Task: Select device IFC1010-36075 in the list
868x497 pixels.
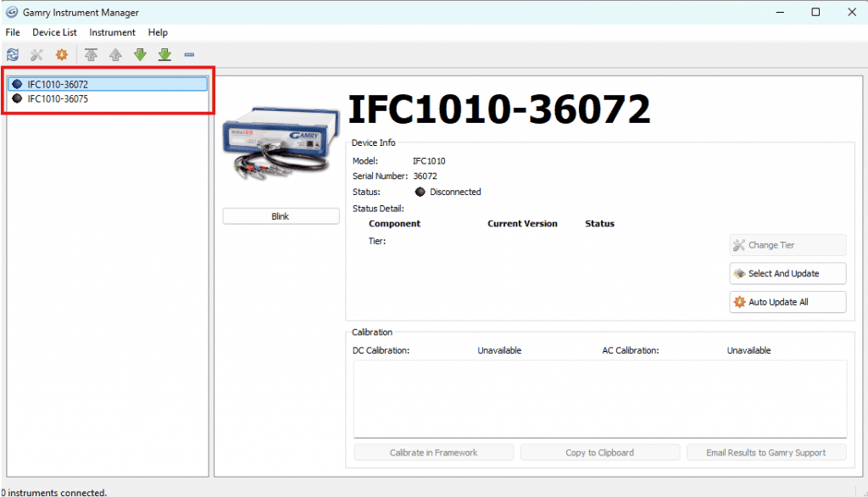Action: click(x=58, y=99)
